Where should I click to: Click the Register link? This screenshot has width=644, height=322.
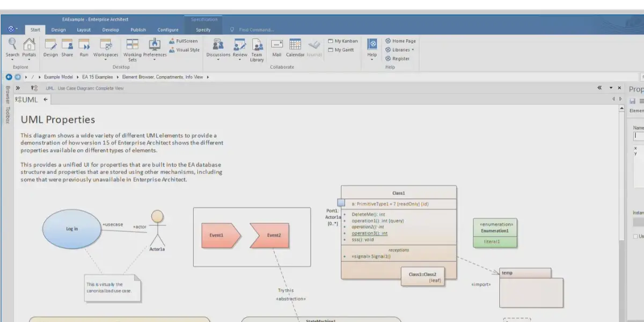(397, 59)
